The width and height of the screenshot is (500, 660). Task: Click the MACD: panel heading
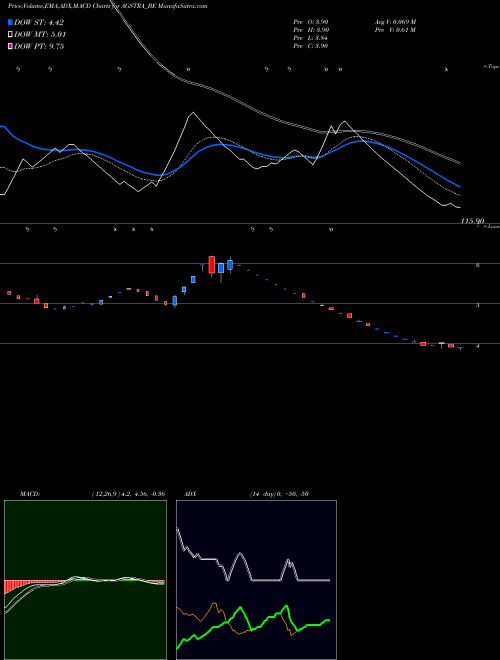(x=30, y=494)
